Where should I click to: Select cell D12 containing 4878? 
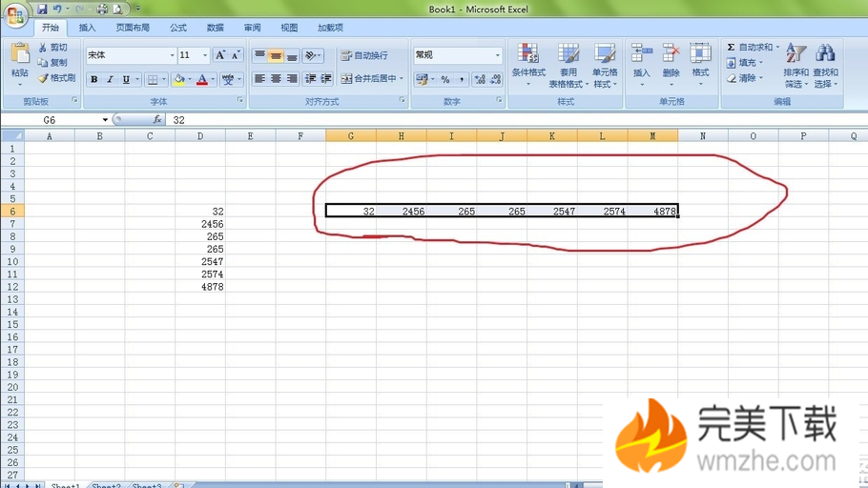200,287
